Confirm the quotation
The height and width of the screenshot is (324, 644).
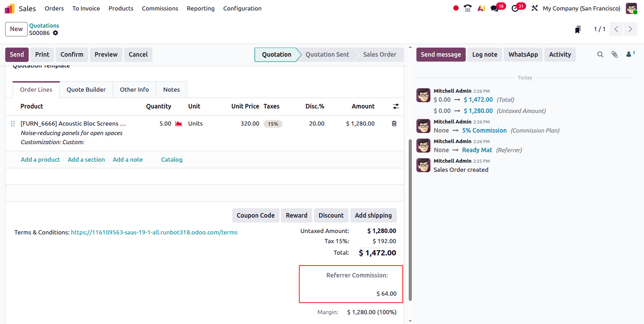(x=72, y=55)
